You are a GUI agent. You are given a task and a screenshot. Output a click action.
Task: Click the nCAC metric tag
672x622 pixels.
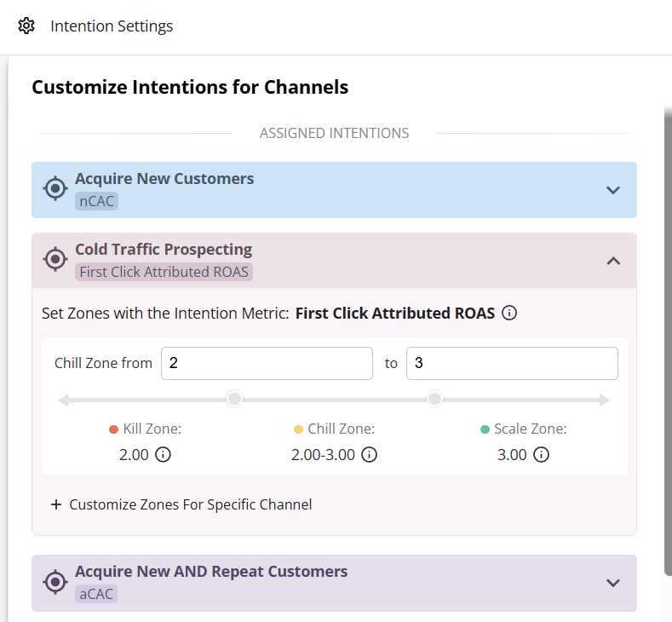[x=96, y=201]
